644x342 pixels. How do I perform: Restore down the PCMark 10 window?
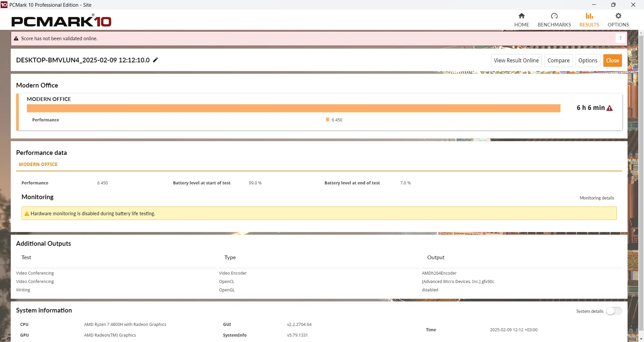pyautogui.click(x=613, y=5)
